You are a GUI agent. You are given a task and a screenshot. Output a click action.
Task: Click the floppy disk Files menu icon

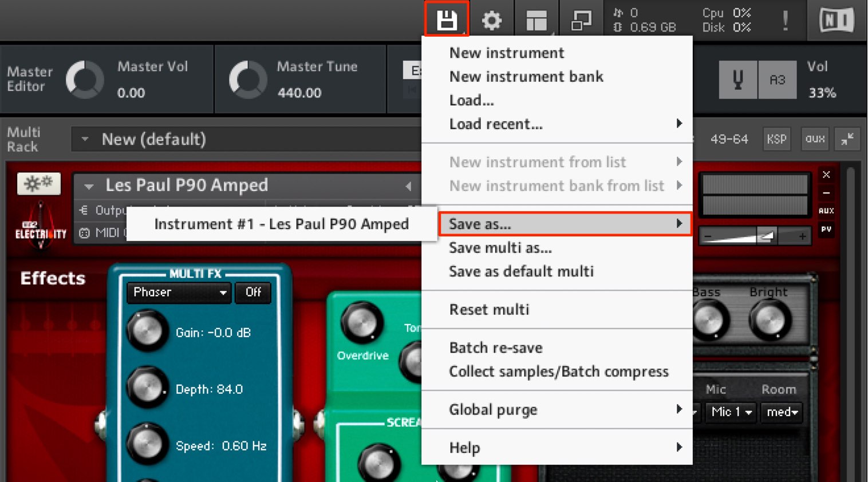tap(447, 20)
